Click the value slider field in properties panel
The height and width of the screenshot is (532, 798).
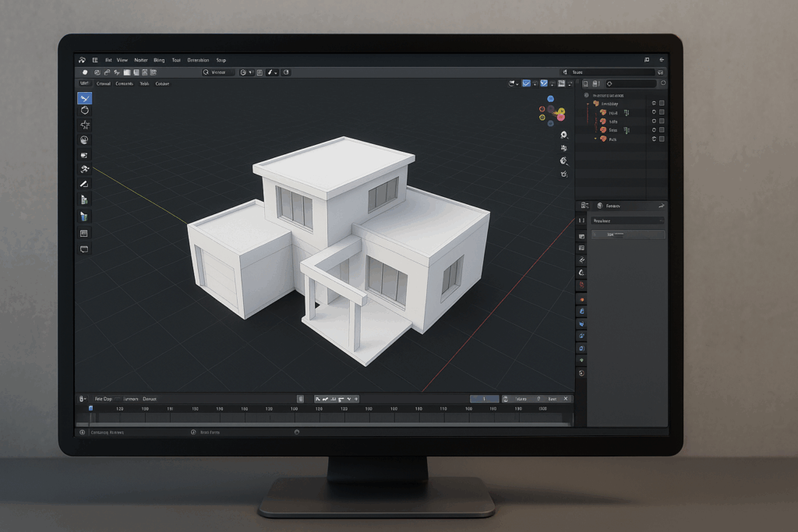click(627, 234)
